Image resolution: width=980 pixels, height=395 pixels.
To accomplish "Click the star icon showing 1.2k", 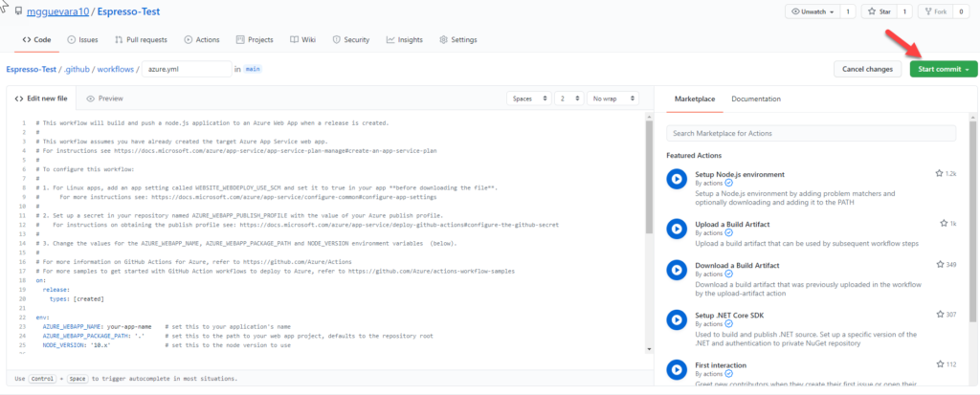I will [x=939, y=173].
